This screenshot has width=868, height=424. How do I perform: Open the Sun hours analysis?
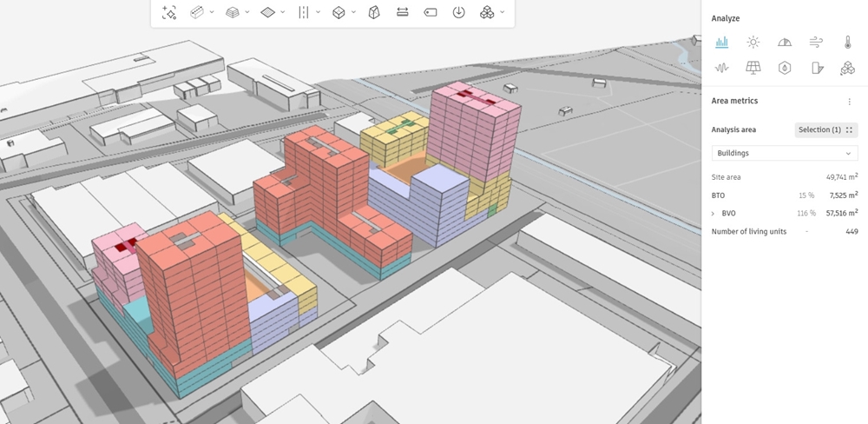click(753, 42)
